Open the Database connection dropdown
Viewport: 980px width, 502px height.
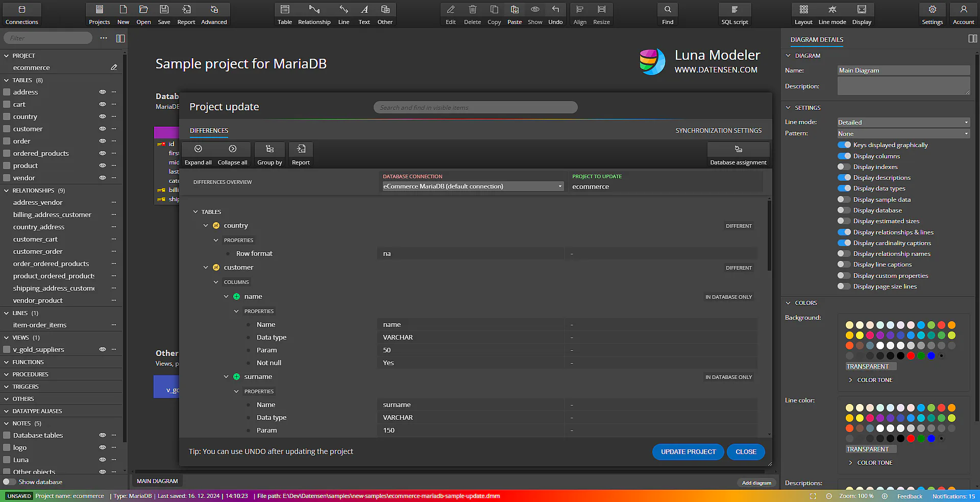[x=473, y=186]
